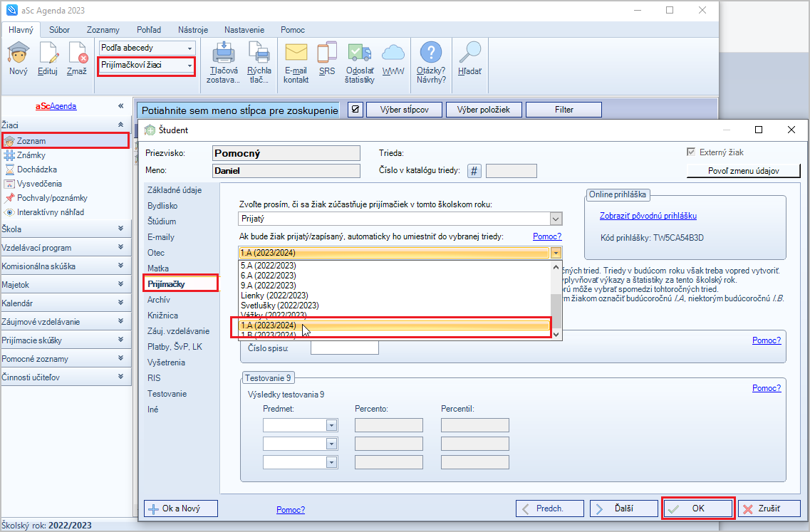Viewport: 810px width, 532px height.
Task: Open Dochádzka in the sidebar
Action: coord(36,169)
